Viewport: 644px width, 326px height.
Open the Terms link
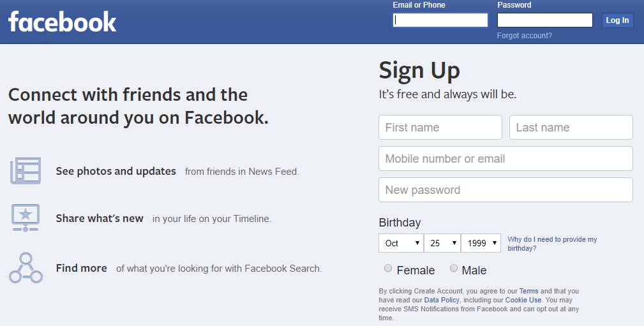[528, 291]
